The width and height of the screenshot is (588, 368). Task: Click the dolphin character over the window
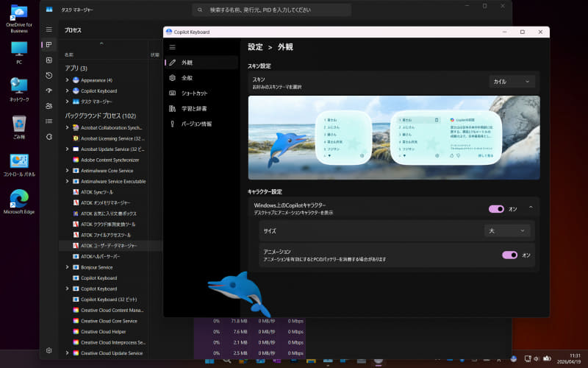(240, 294)
